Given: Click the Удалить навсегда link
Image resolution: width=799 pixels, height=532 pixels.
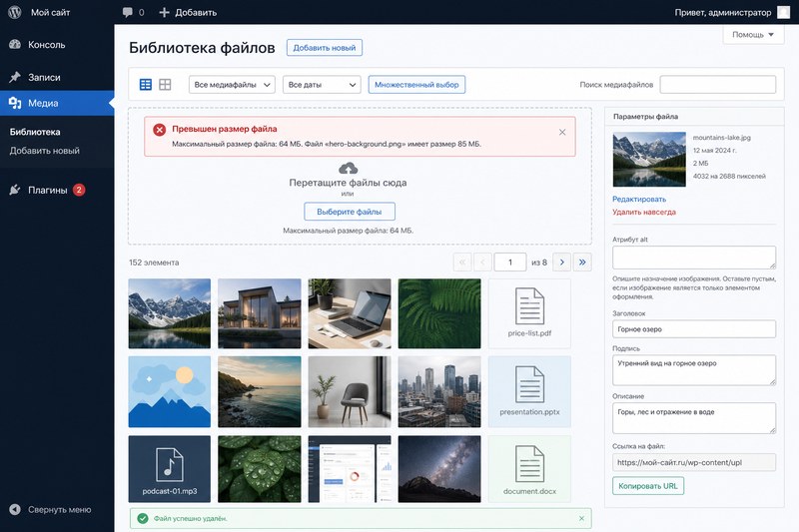Looking at the screenshot, I should 644,212.
